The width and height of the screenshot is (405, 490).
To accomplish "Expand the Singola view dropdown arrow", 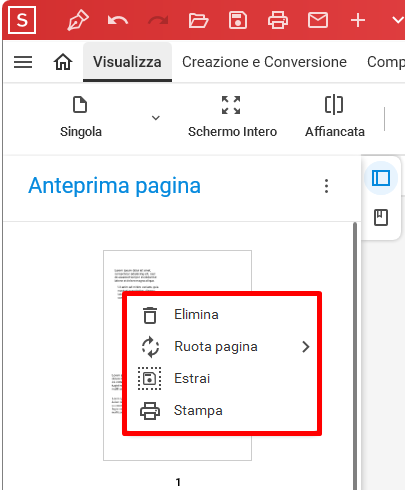I will pos(156,118).
